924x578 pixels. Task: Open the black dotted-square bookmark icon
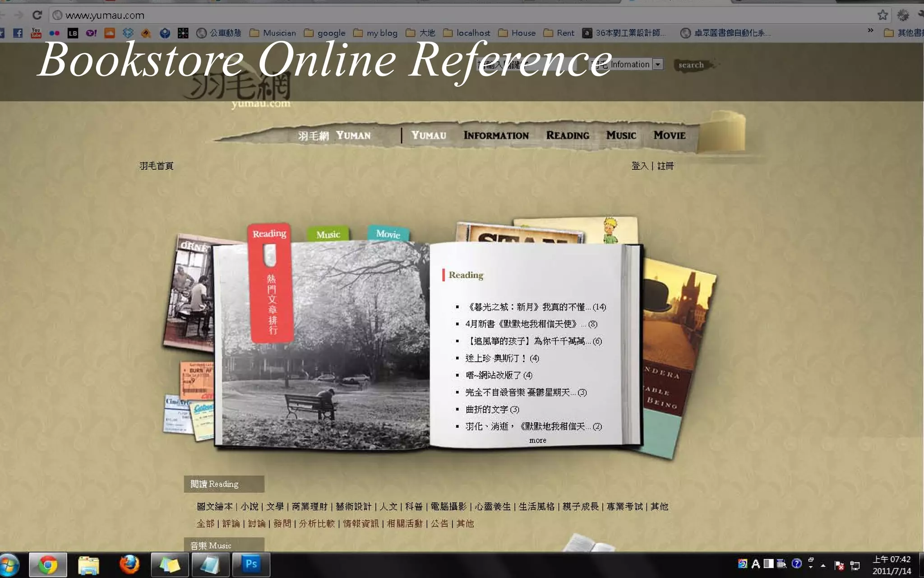pyautogui.click(x=183, y=33)
